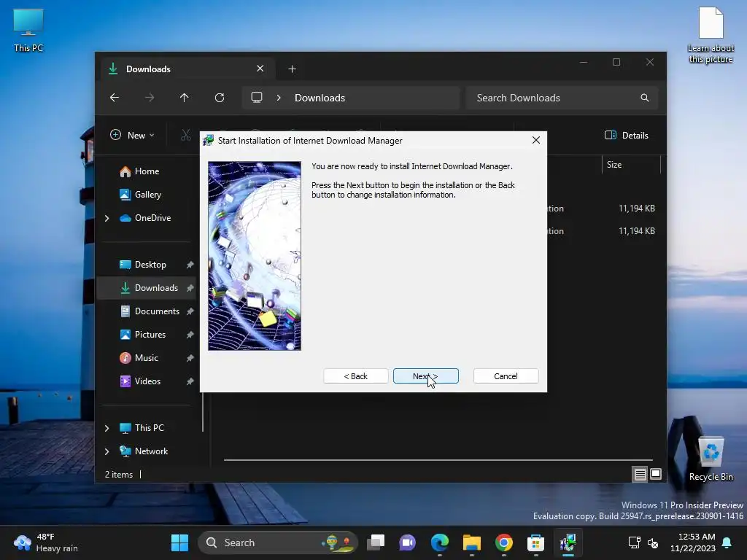Click the search magnifier in Explorer
747x560 pixels.
(x=645, y=98)
